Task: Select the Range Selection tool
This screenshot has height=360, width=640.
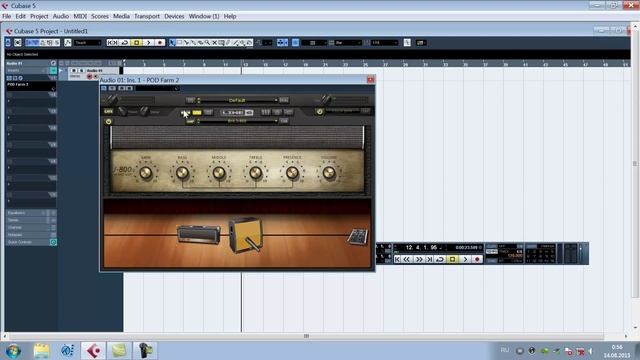Action: [179, 42]
